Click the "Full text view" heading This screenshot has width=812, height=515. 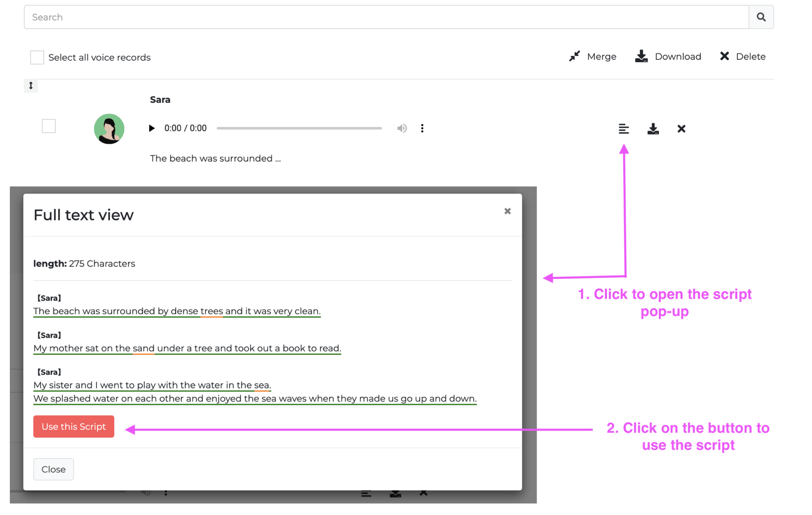pyautogui.click(x=84, y=215)
